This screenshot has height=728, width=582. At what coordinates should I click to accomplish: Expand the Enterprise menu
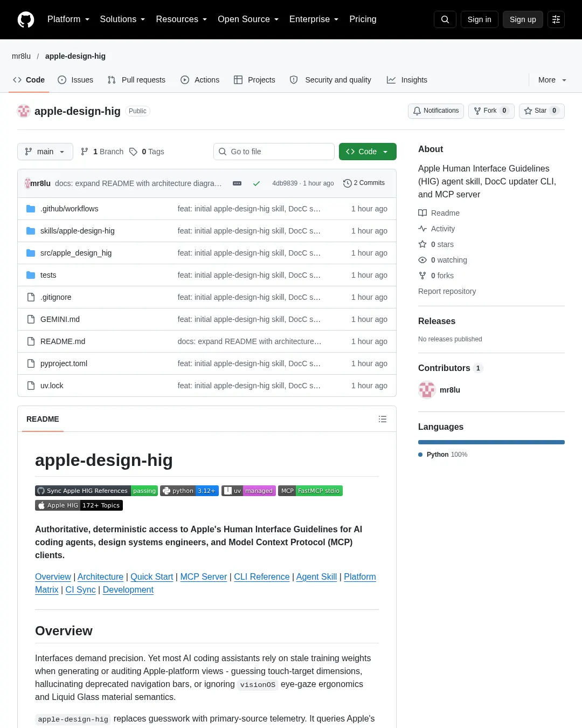(x=314, y=19)
